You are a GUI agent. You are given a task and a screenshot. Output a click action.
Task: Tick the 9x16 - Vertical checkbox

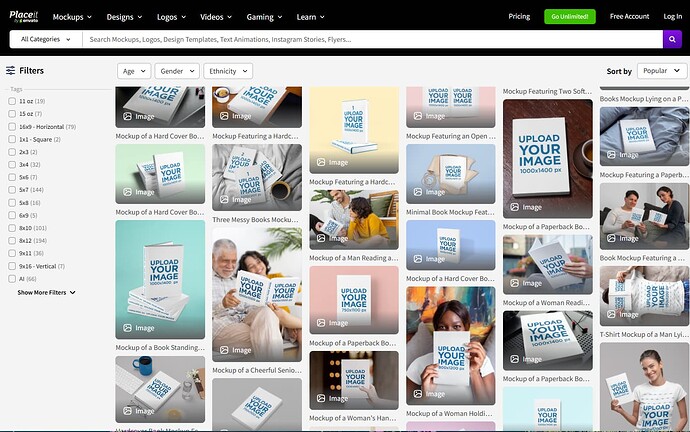pos(12,266)
